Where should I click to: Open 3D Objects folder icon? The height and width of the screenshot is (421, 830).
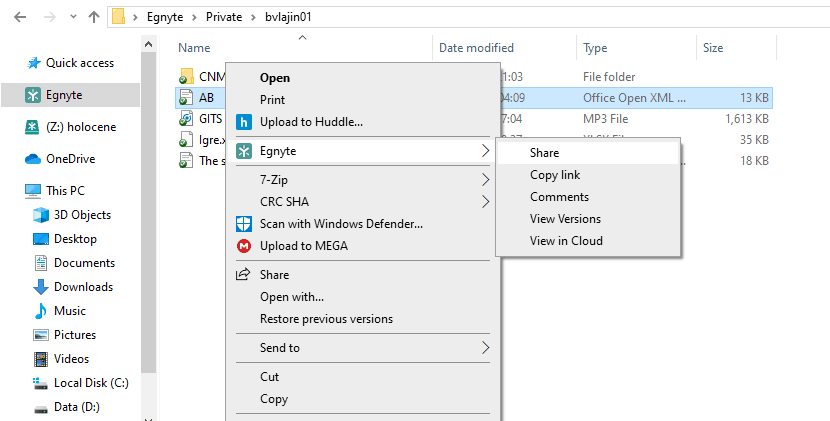pyautogui.click(x=41, y=215)
